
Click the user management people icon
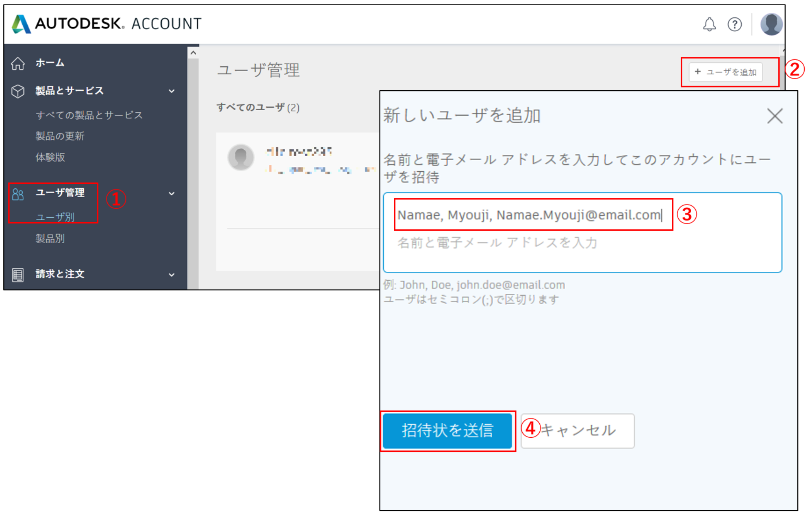click(18, 194)
